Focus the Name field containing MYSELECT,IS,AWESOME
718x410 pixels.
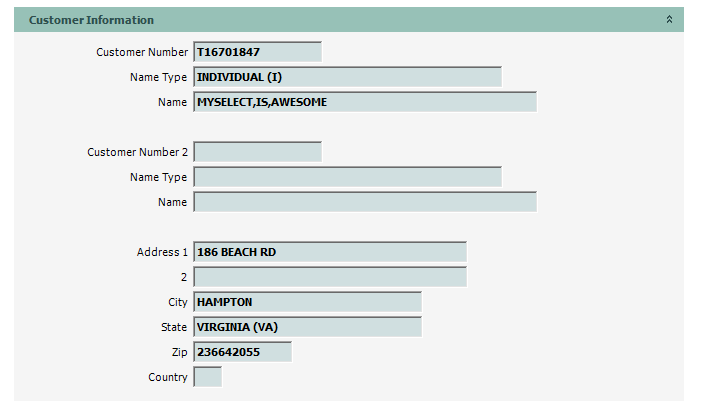[x=365, y=102]
